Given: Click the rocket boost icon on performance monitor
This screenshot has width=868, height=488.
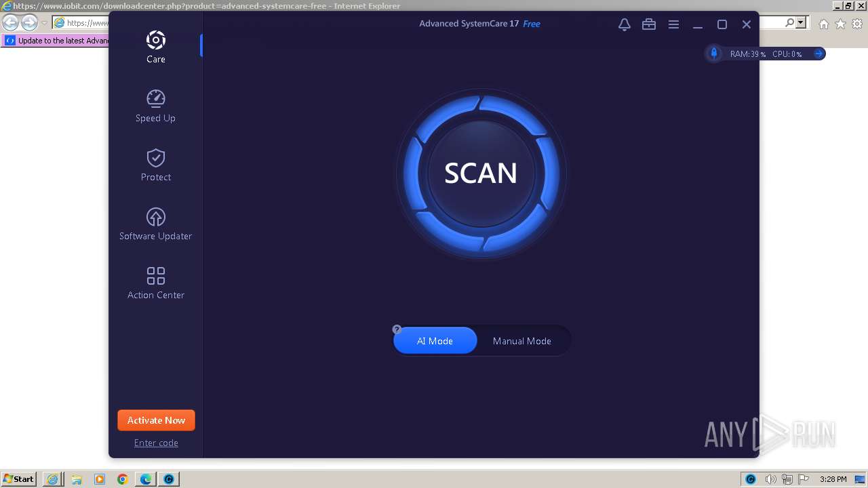Looking at the screenshot, I should tap(713, 54).
